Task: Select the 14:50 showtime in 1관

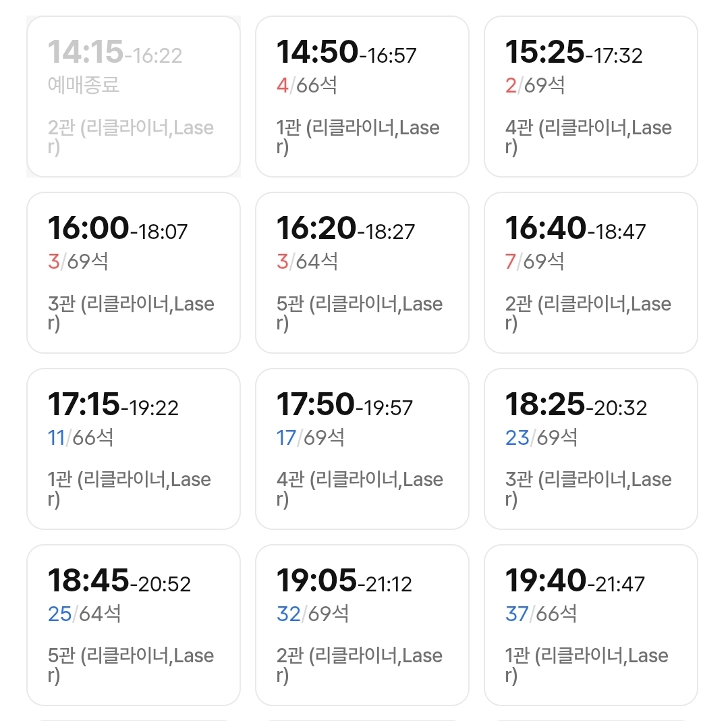Action: tap(362, 97)
